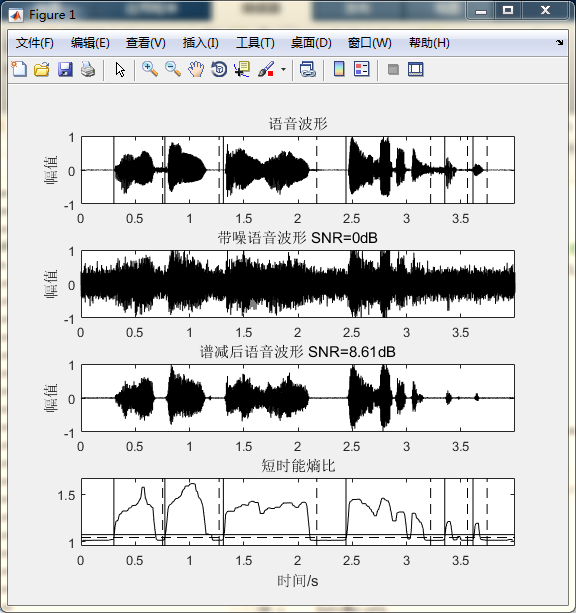Screen dimensions: 576x613
Task: Open the 文件(F) menu
Action: (x=34, y=43)
